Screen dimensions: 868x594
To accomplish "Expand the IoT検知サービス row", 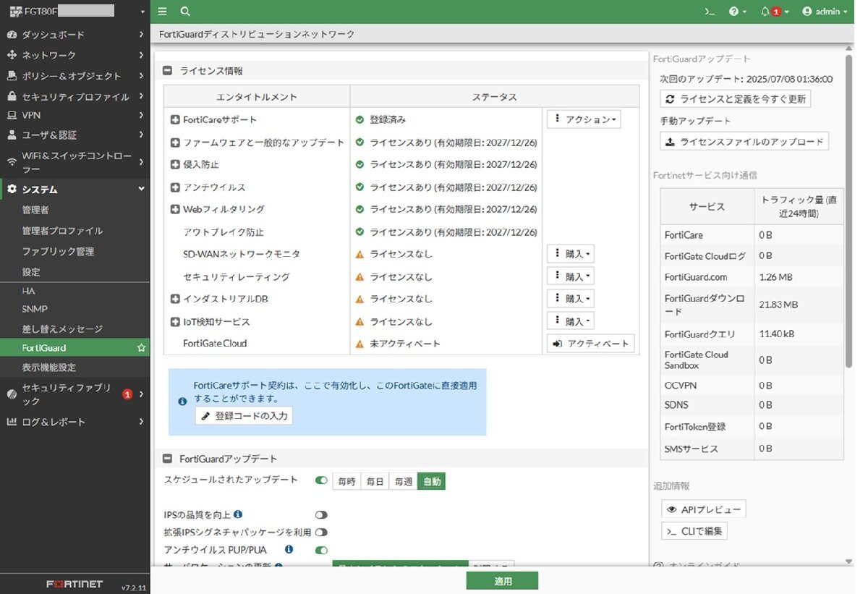I will (175, 322).
